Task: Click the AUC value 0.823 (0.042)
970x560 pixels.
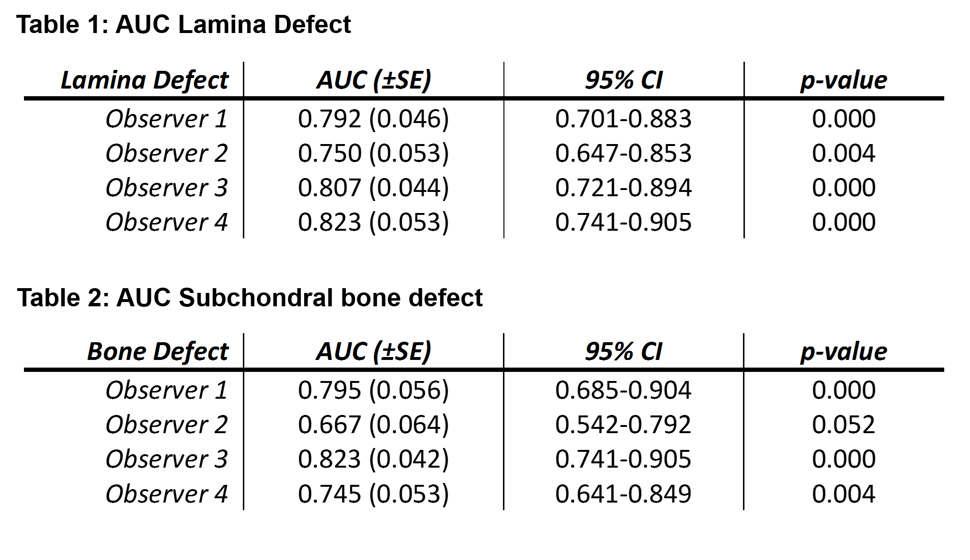Action: click(x=374, y=459)
